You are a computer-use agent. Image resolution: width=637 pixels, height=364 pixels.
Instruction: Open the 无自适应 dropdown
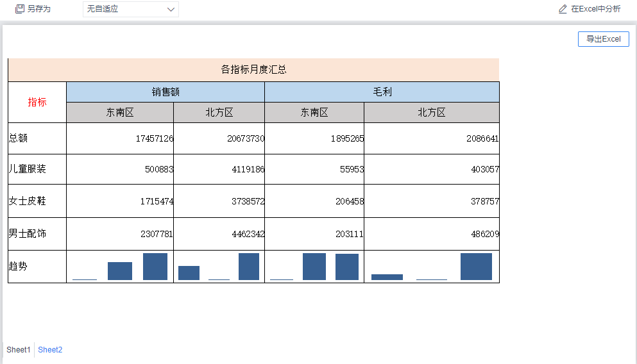tap(130, 9)
